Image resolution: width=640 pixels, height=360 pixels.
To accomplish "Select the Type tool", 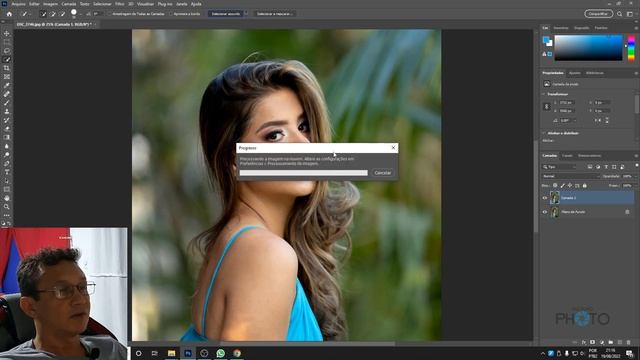I will (x=7, y=172).
